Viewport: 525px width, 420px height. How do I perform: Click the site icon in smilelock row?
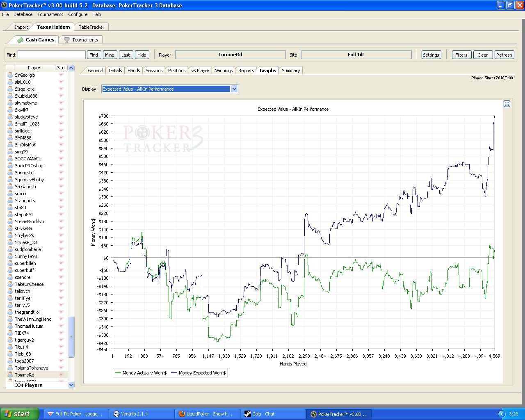61,131
